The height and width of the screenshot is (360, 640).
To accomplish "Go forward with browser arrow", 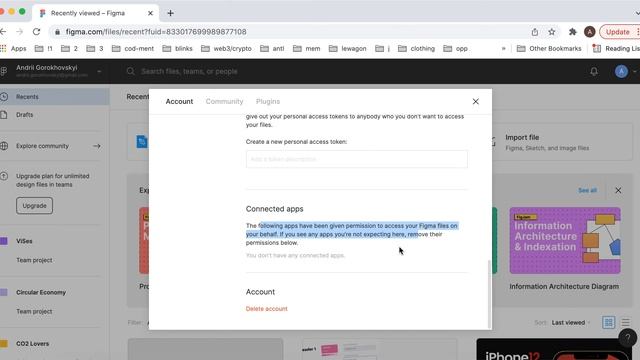I will [x=20, y=32].
